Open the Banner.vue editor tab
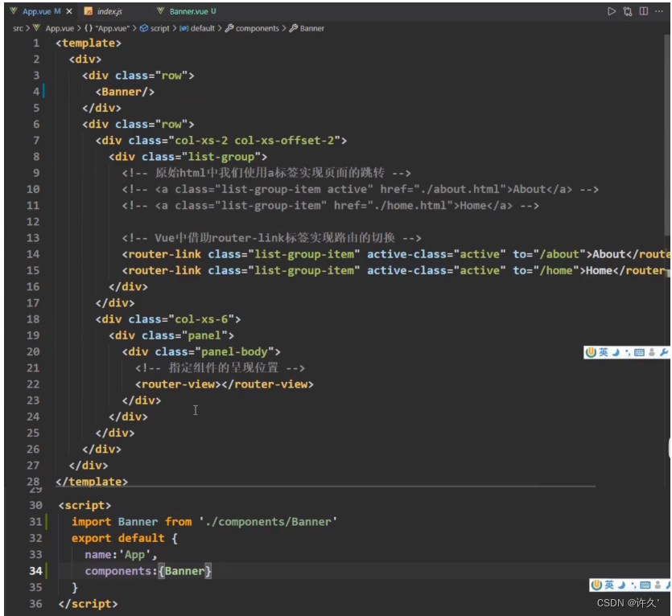The height and width of the screenshot is (616, 672). [192, 11]
